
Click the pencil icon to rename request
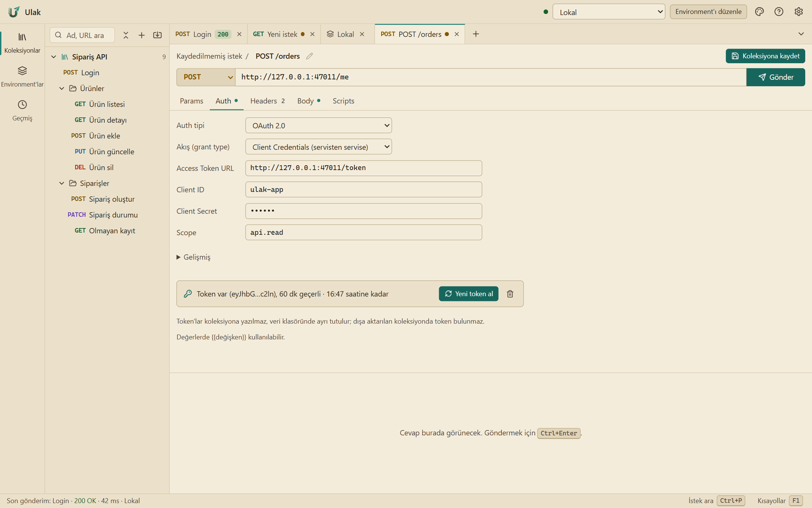309,56
